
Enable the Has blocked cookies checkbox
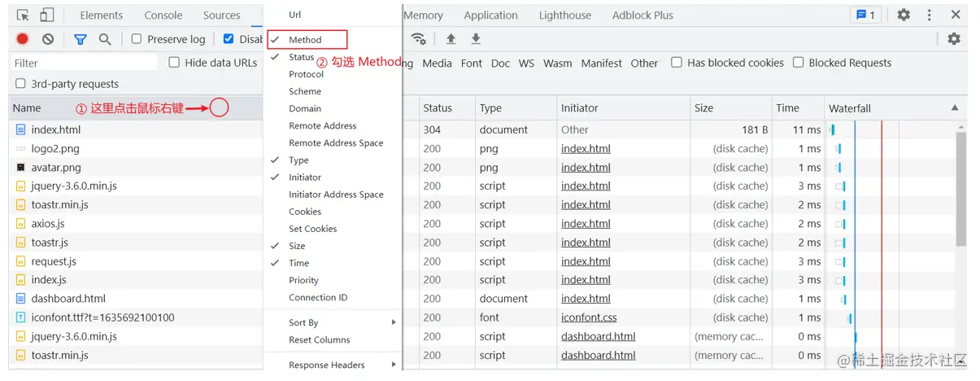(677, 63)
